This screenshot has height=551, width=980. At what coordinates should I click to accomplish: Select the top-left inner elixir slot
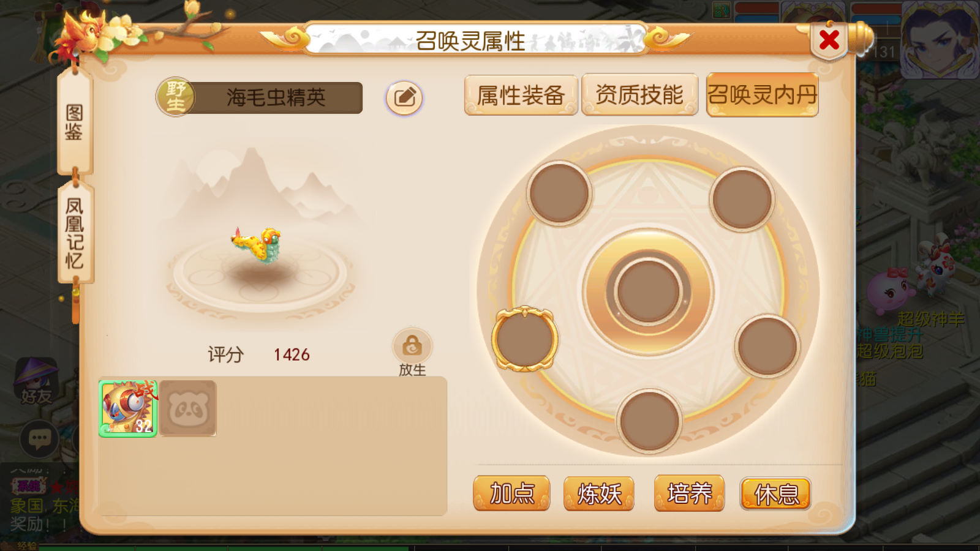pos(559,193)
